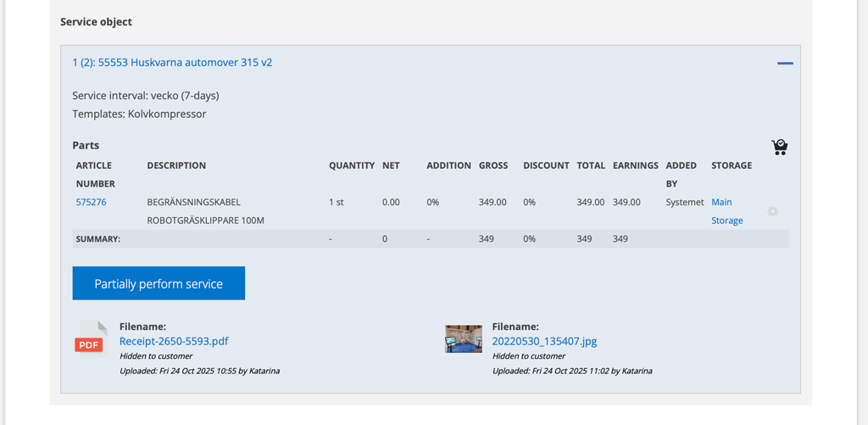868x425 pixels.
Task: Open the 20220530_135407.jpg filename link
Action: [544, 341]
